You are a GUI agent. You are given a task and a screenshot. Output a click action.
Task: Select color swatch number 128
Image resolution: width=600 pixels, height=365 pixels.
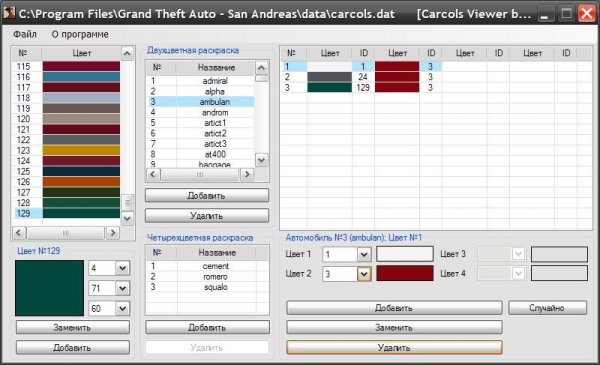[81, 203]
